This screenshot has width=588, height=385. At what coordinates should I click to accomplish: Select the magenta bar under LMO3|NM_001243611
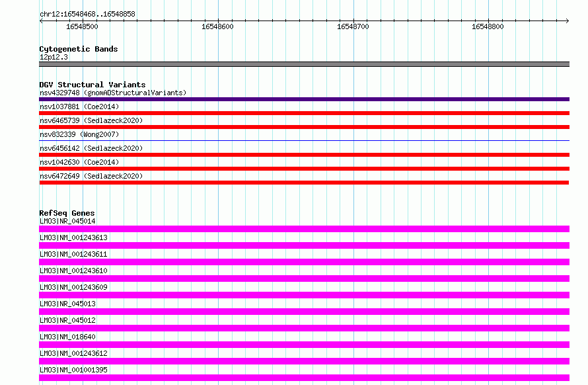[304, 262]
